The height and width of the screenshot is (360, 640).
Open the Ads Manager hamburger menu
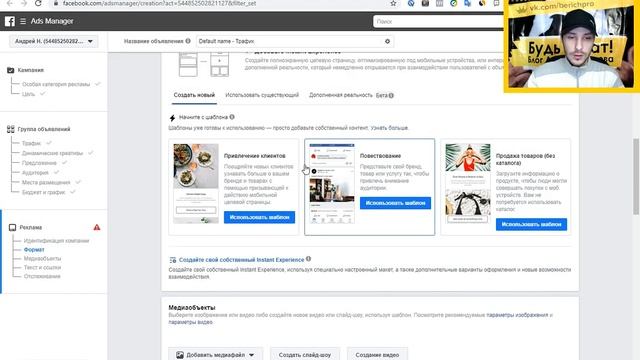[23, 21]
